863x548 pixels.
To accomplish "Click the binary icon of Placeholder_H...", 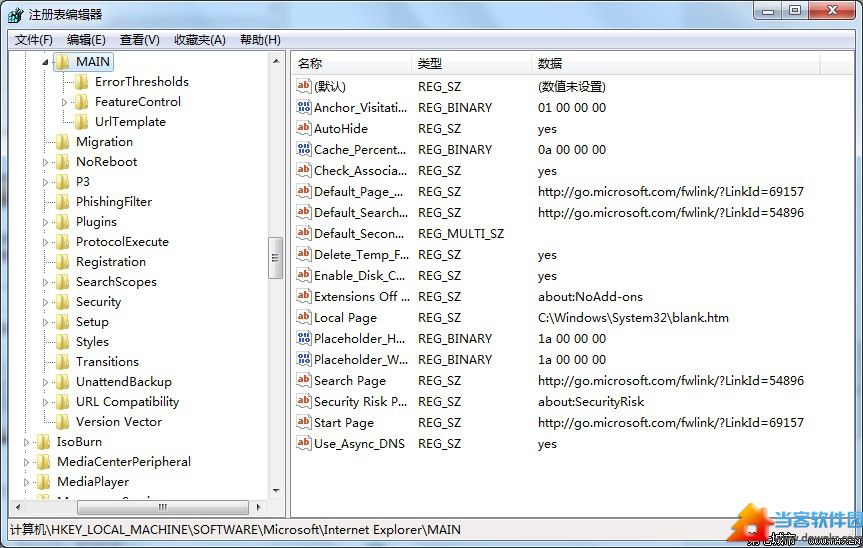I will pos(304,338).
